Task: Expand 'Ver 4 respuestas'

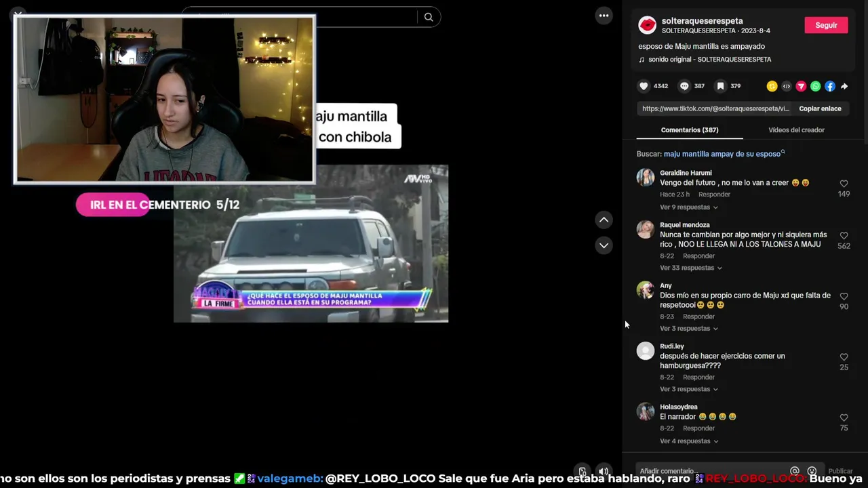Action: (x=688, y=441)
